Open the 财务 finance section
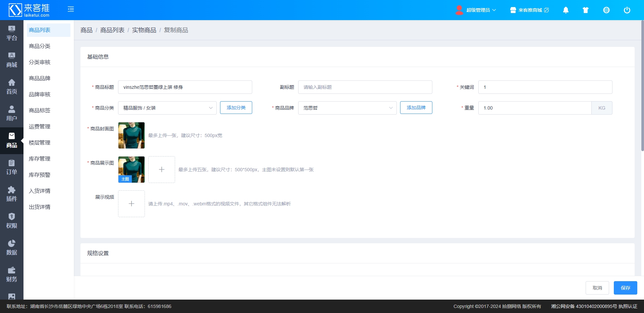The image size is (644, 313). [12, 275]
